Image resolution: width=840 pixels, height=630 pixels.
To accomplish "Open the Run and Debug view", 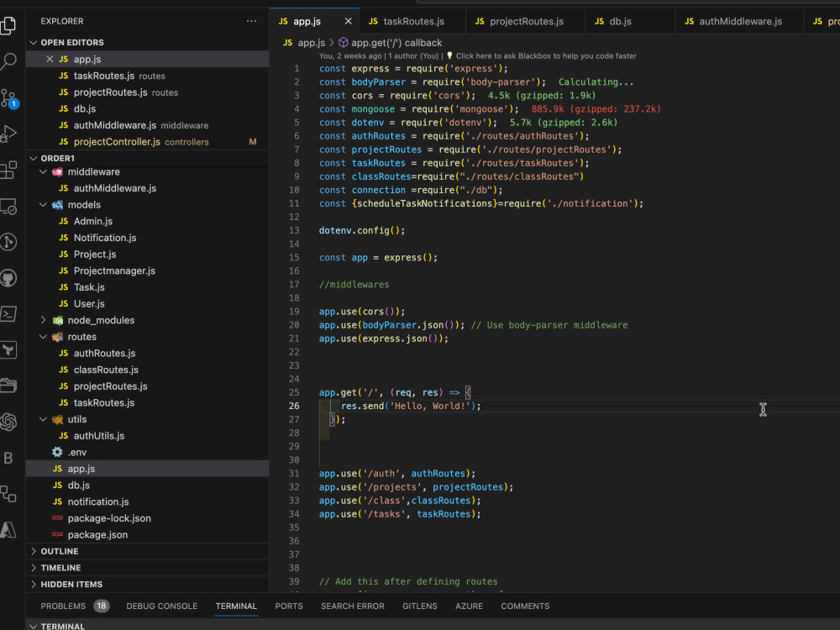I will (x=8, y=134).
